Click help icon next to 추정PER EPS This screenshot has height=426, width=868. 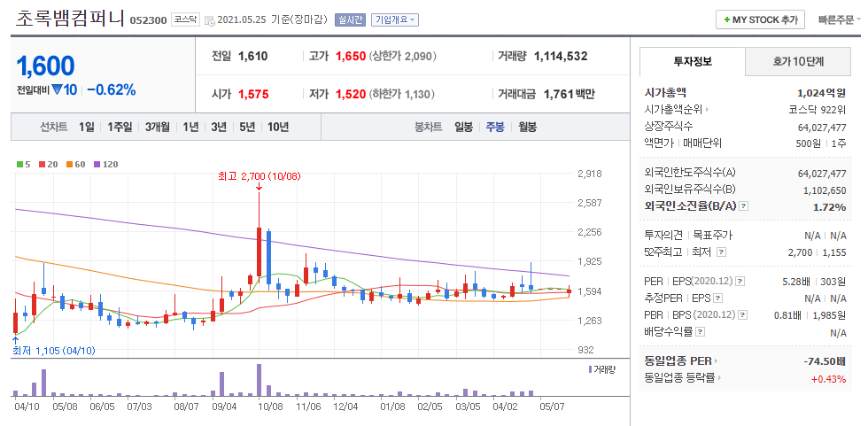click(x=718, y=298)
